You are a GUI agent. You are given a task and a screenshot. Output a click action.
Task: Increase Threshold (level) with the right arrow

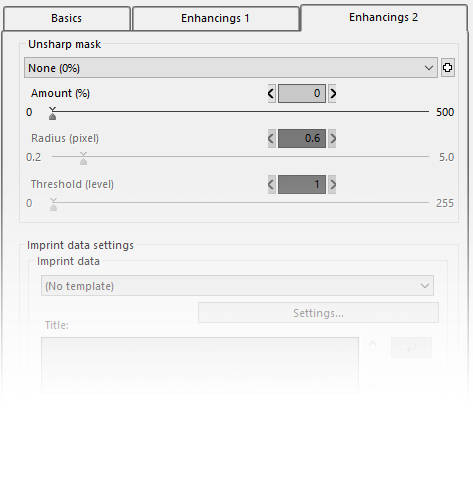(332, 184)
